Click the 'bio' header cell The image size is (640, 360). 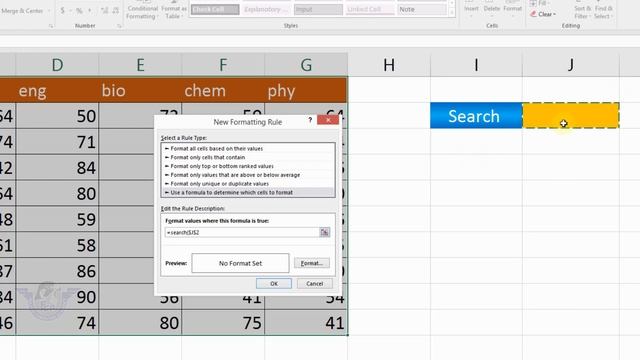click(x=140, y=90)
